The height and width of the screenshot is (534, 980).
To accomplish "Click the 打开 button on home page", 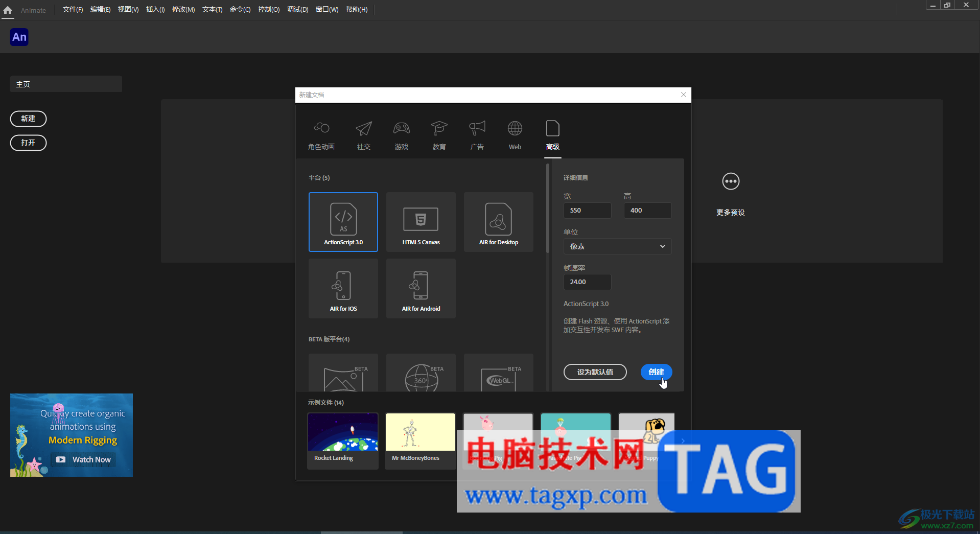I will pyautogui.click(x=28, y=143).
